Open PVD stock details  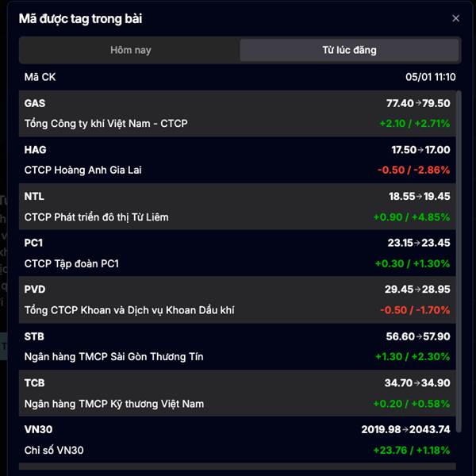pyautogui.click(x=238, y=300)
